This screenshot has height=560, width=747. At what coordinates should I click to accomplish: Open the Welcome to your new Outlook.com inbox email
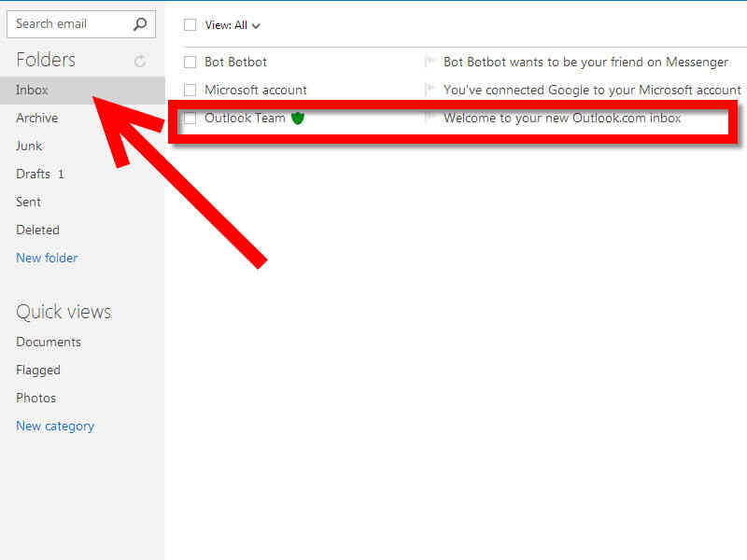(562, 119)
